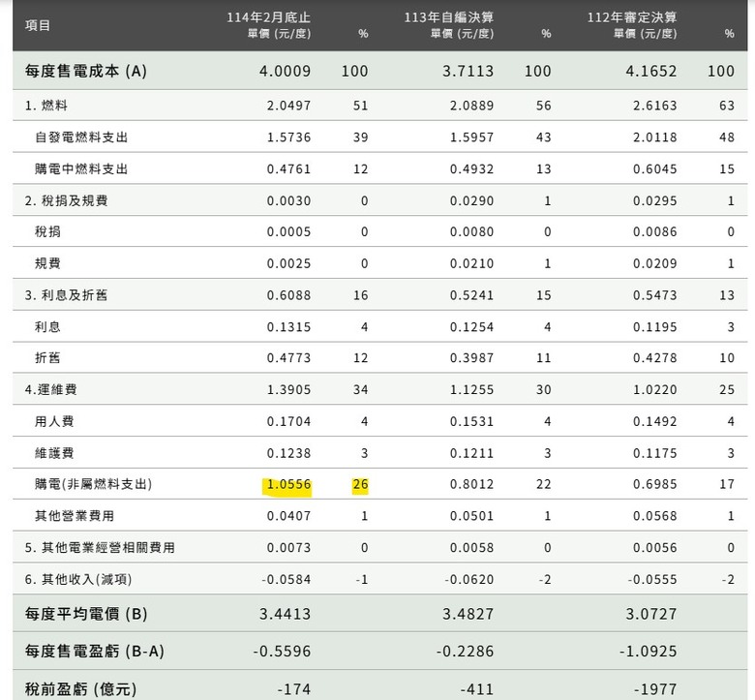Select the value -411
The image size is (755, 700).
[477, 689]
